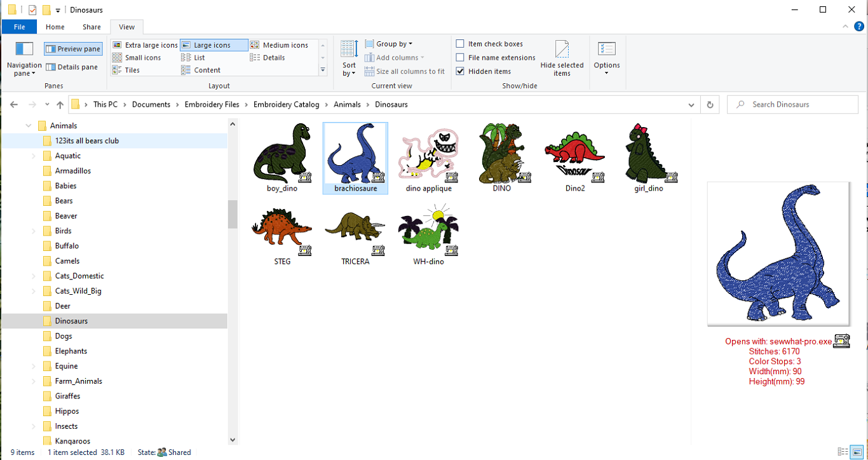Open the File menu
Image resolution: width=868 pixels, height=460 pixels.
tap(19, 27)
